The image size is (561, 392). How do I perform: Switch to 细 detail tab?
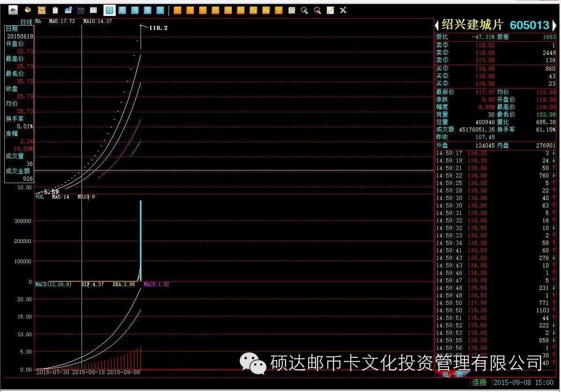[445, 374]
